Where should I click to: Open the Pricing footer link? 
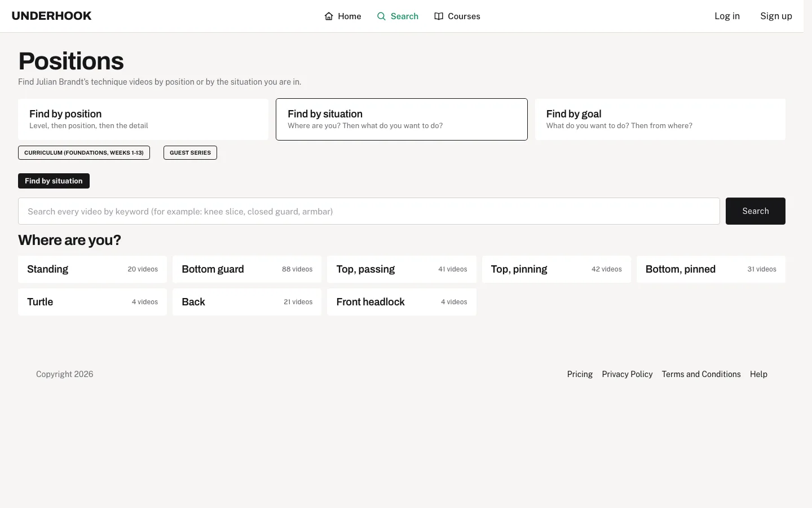[x=580, y=374]
